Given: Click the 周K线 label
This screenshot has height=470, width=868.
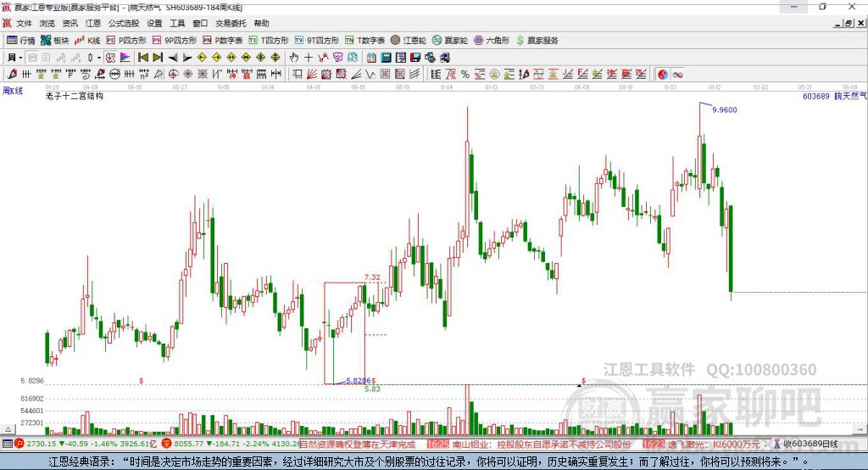Looking at the screenshot, I should pos(13,91).
